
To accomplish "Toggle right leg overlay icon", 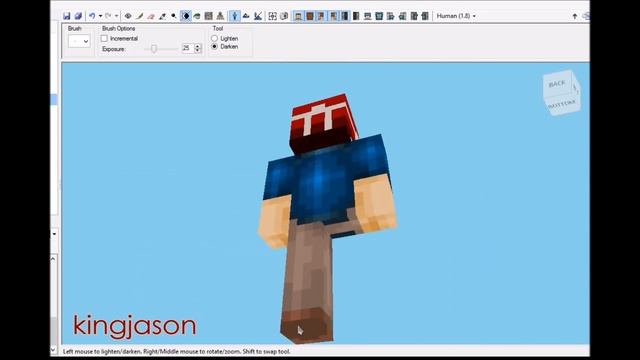I will [x=425, y=16].
